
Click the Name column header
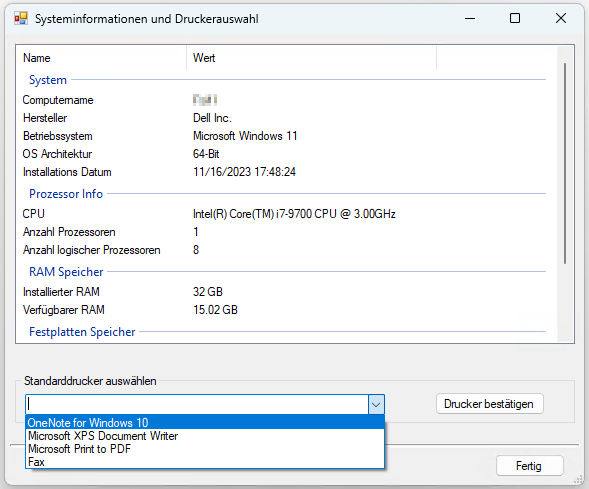click(x=101, y=58)
